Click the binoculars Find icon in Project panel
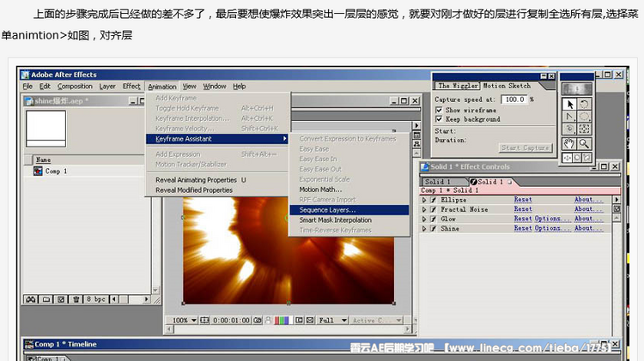 (31, 299)
